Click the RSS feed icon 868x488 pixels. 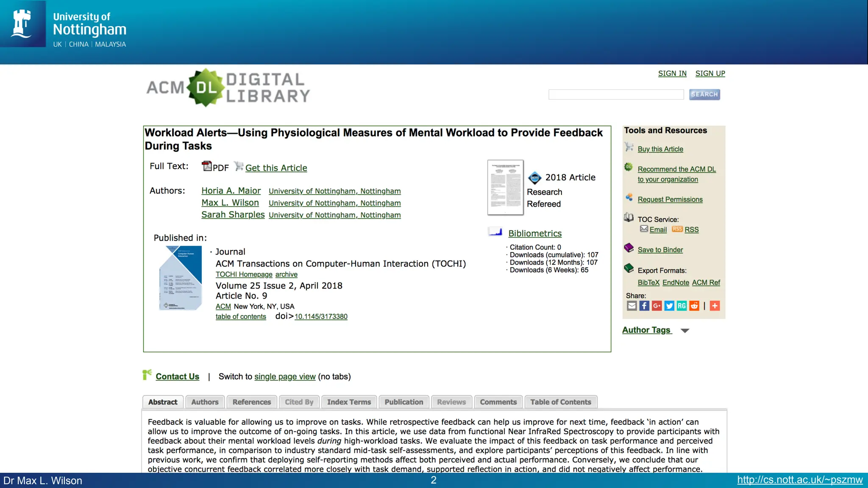(677, 229)
